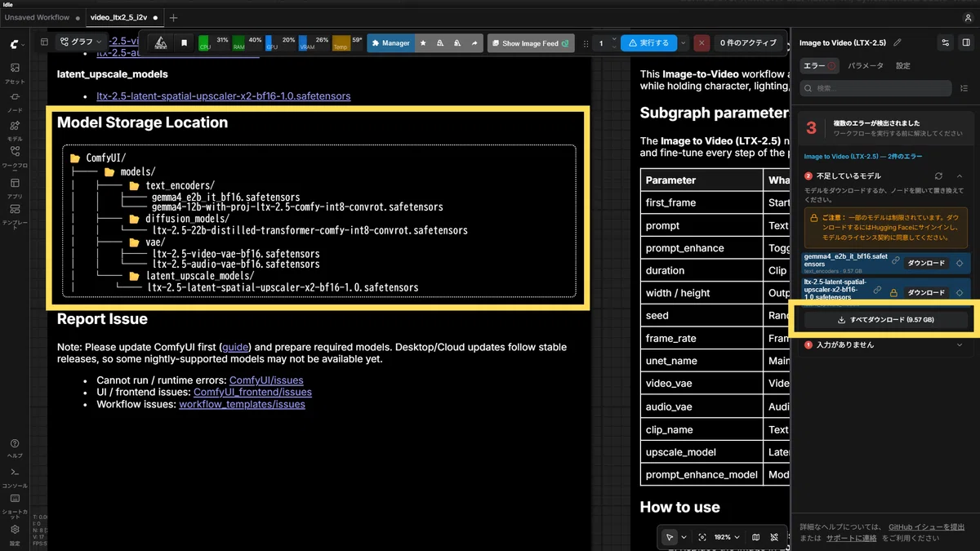Download gemma4_e2b_it_bf16.safetensors with ダウンロード

click(x=927, y=263)
